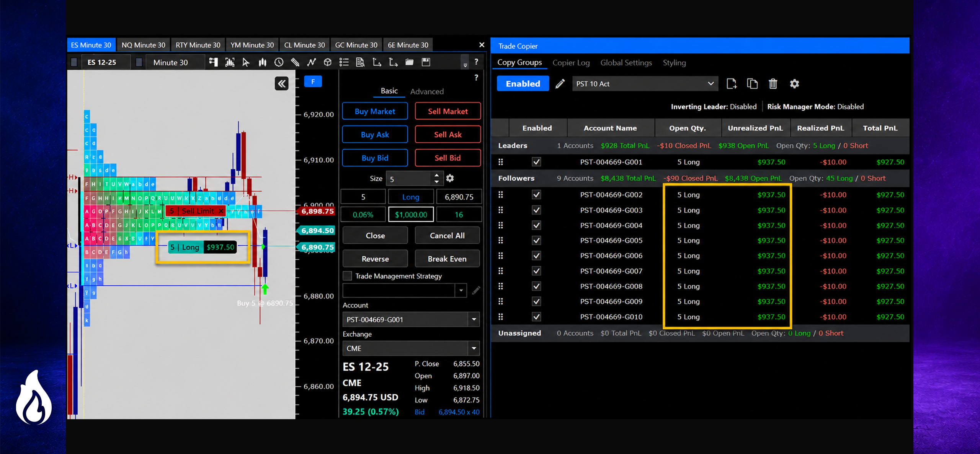
Task: Select the cursor pointer tool
Action: coord(246,62)
